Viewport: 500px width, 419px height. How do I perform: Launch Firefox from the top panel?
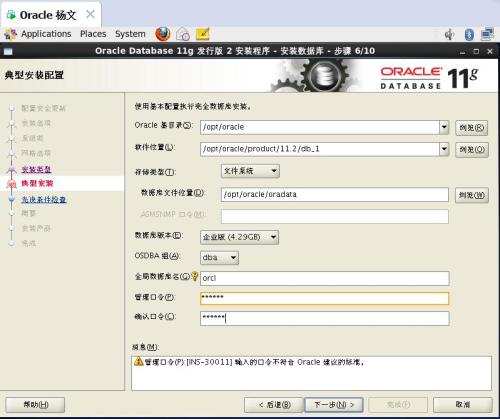pos(163,34)
